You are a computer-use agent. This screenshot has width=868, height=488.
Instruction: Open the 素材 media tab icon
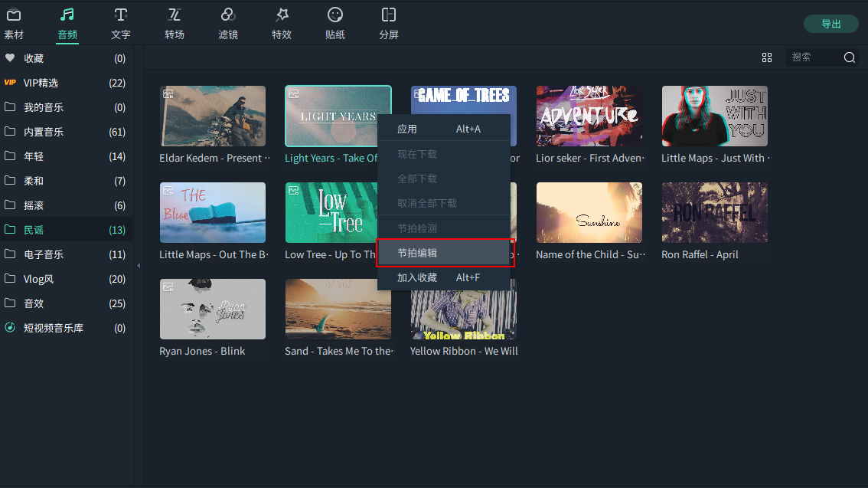(14, 15)
